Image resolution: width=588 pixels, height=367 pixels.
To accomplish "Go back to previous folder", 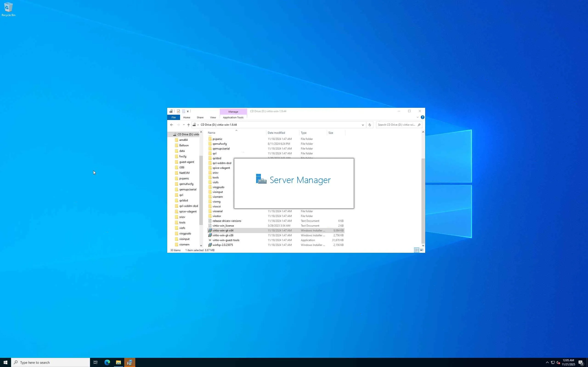I will [x=172, y=125].
